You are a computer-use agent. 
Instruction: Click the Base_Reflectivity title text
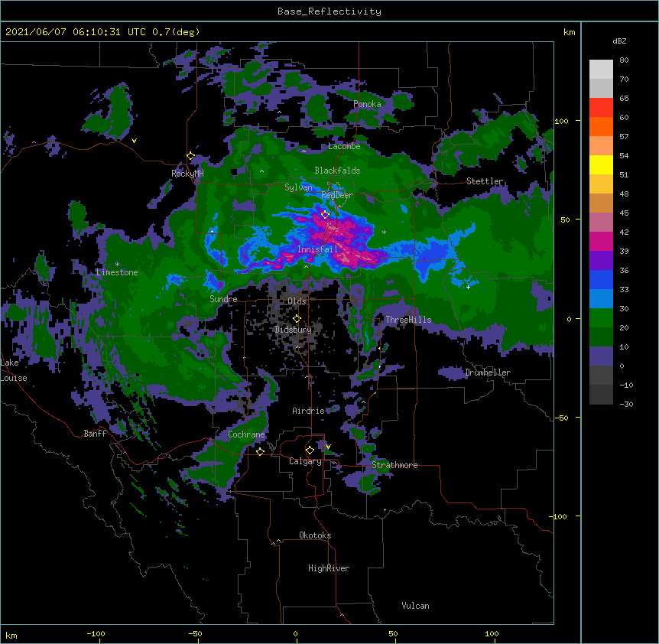(329, 11)
